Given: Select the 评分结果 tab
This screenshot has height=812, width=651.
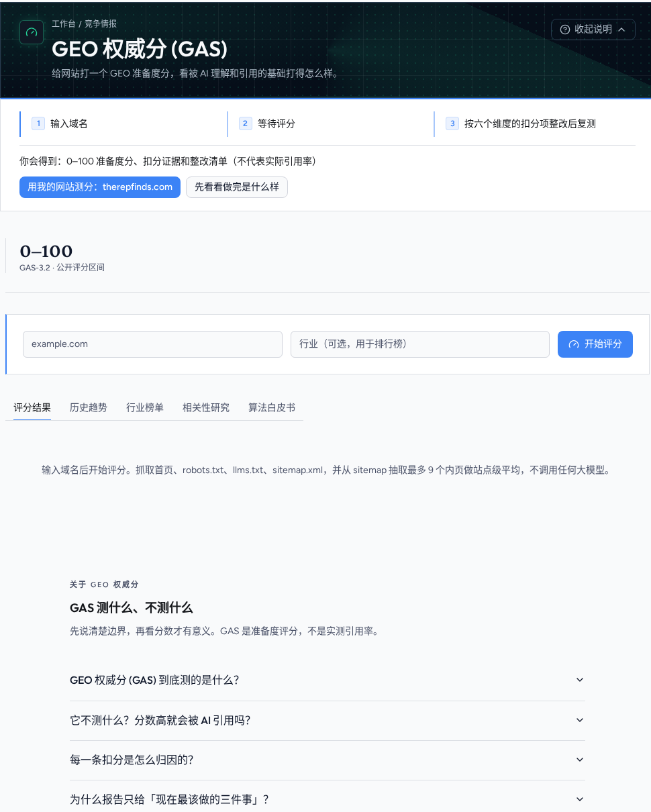Looking at the screenshot, I should (x=32, y=407).
